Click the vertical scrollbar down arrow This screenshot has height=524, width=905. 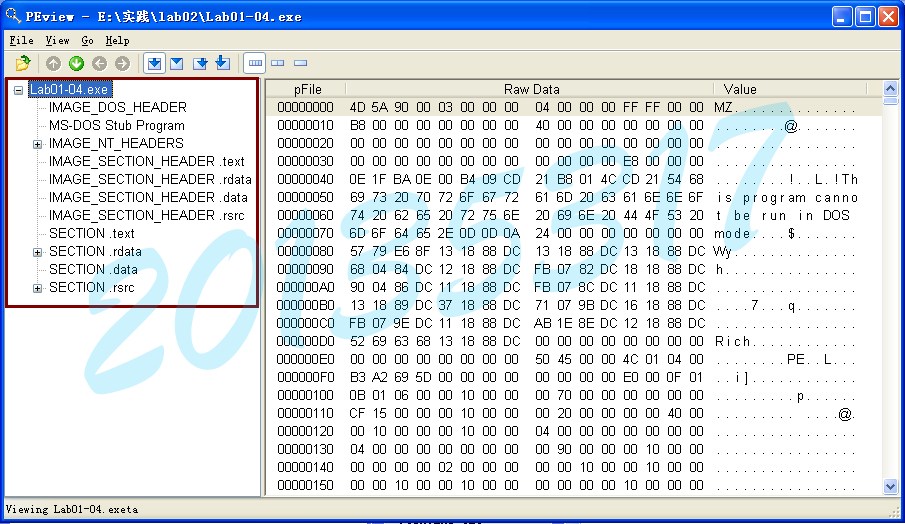890,486
